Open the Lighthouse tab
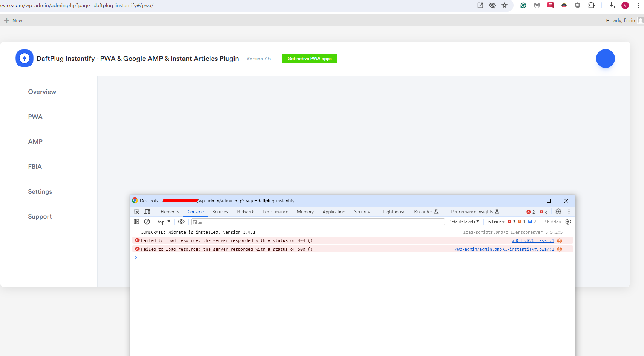Viewport: 644px width, 356px height. [394, 212]
